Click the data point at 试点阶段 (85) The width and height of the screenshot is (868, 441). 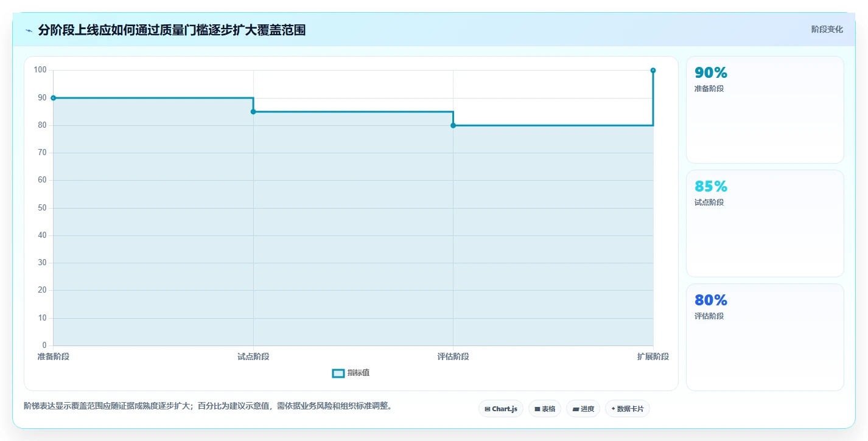coord(253,111)
